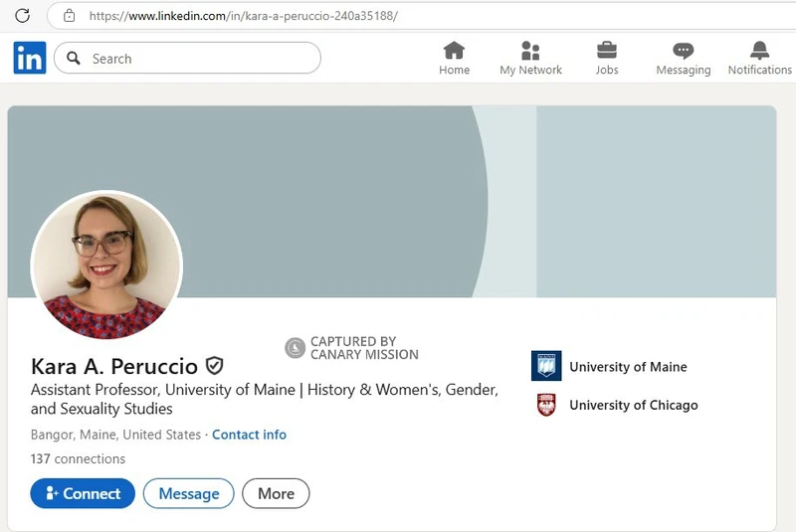
Task: Click the University of Chicago crest icon
Action: [546, 405]
